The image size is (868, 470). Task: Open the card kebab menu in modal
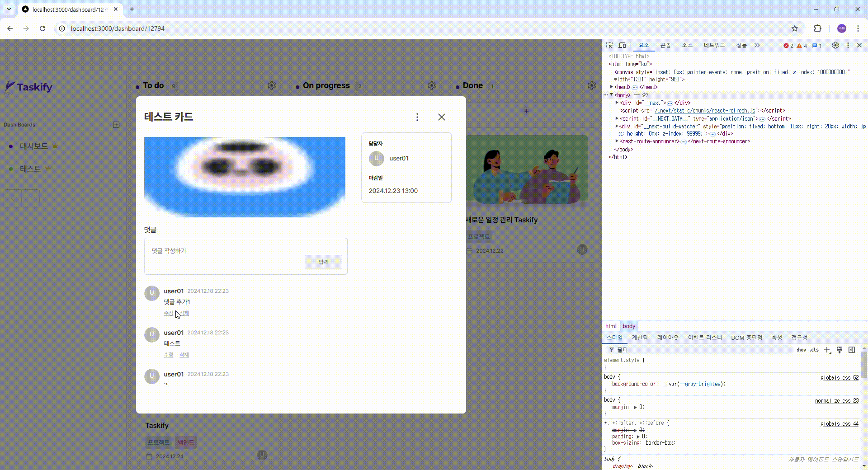pos(417,117)
